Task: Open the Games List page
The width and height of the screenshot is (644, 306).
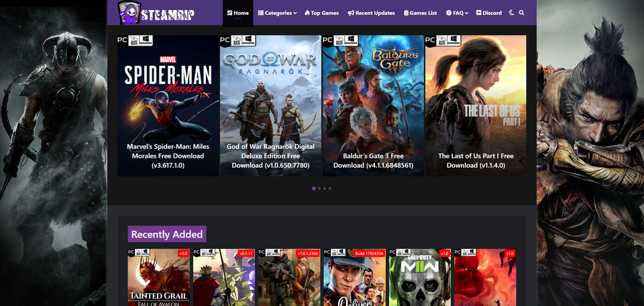Action: tap(420, 13)
